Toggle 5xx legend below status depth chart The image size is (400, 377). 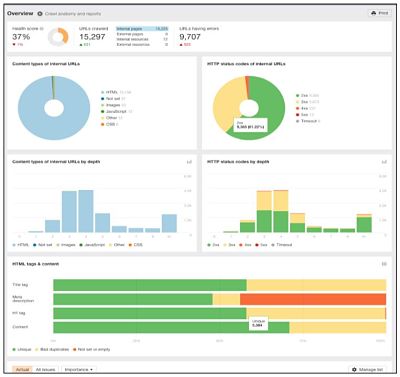click(x=261, y=245)
